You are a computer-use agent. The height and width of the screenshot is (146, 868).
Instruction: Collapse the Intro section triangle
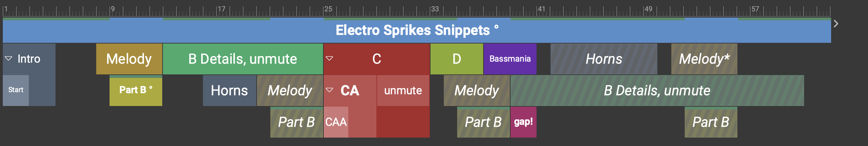(8, 59)
